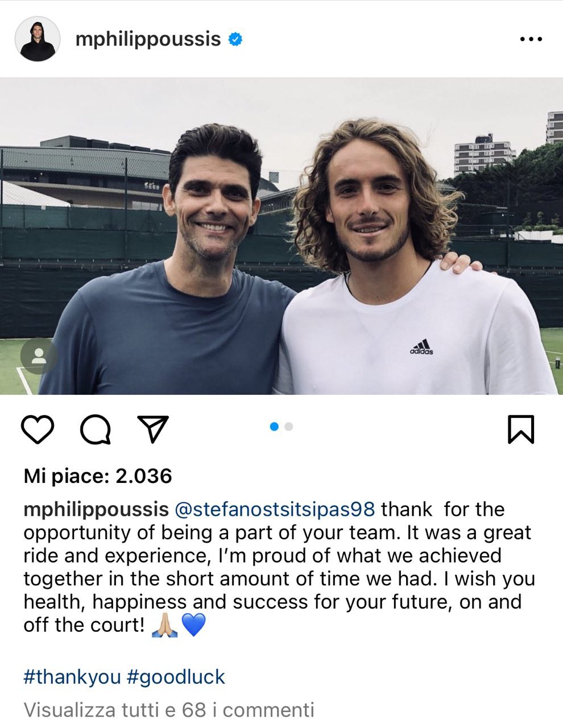Select the second carousel dot indicator

point(289,427)
